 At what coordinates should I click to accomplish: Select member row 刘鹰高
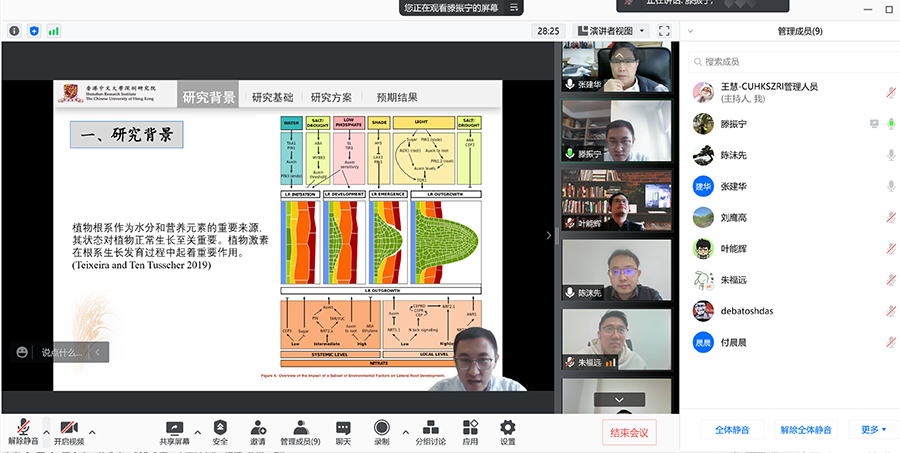pyautogui.click(x=790, y=218)
